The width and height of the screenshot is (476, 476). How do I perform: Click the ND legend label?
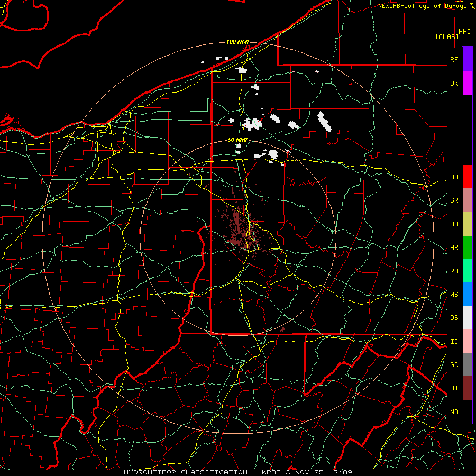(454, 412)
